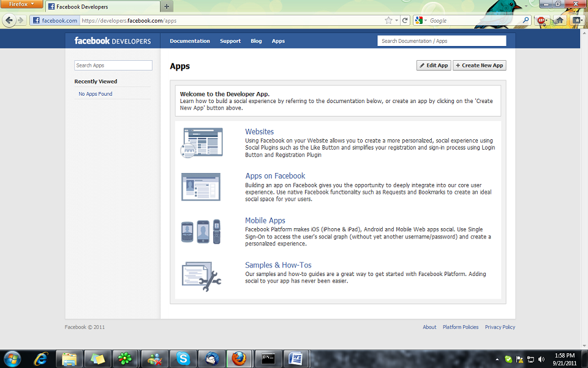The image size is (588, 368).
Task: Click the Adblock icon in the toolbar
Action: point(541,20)
